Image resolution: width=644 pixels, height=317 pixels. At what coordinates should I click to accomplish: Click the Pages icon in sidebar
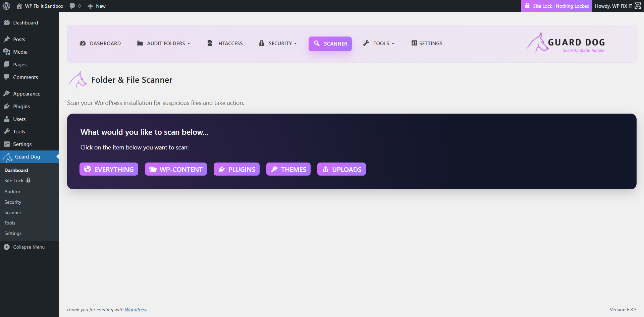(x=7, y=64)
